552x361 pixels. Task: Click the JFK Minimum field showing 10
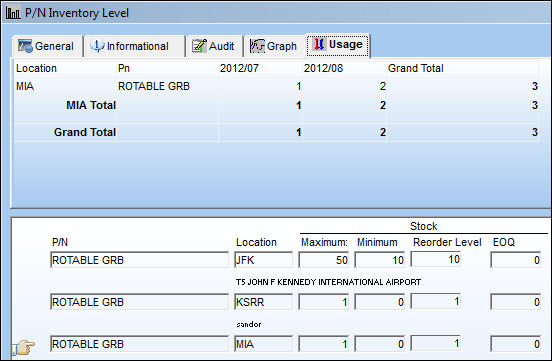[380, 260]
